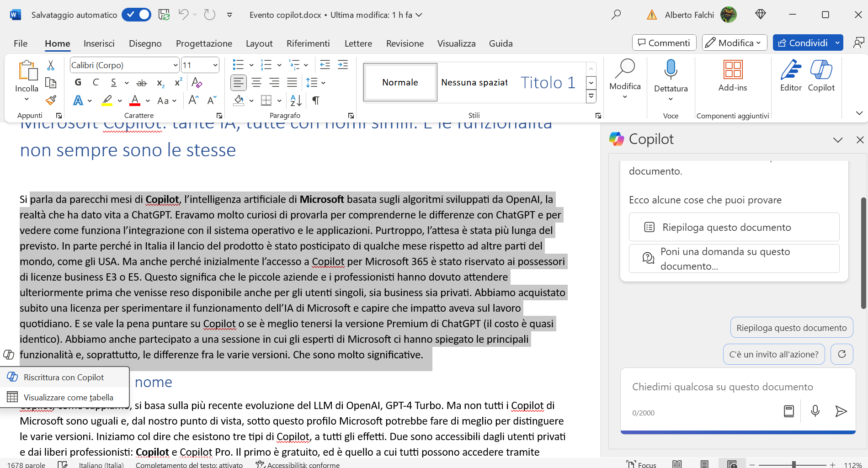Click the Cut scissors icon
Image resolution: width=868 pixels, height=468 pixels.
tap(51, 65)
